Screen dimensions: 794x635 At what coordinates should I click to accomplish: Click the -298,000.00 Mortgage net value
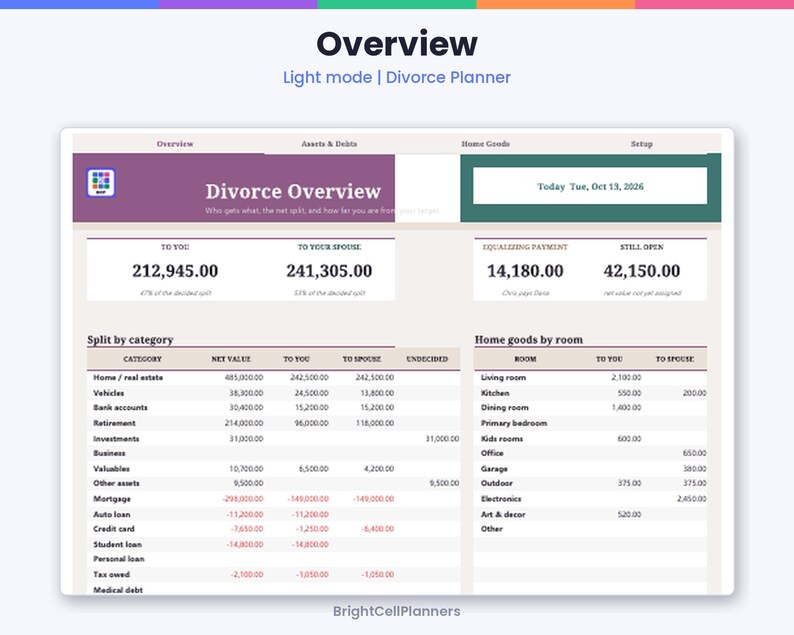point(243,499)
